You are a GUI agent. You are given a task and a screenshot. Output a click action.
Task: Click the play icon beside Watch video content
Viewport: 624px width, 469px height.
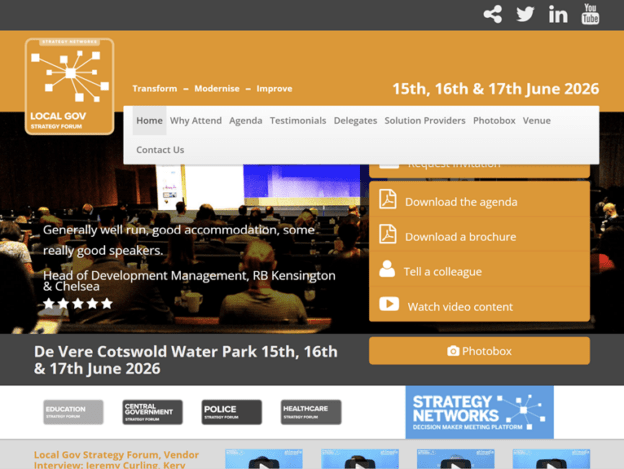click(388, 305)
